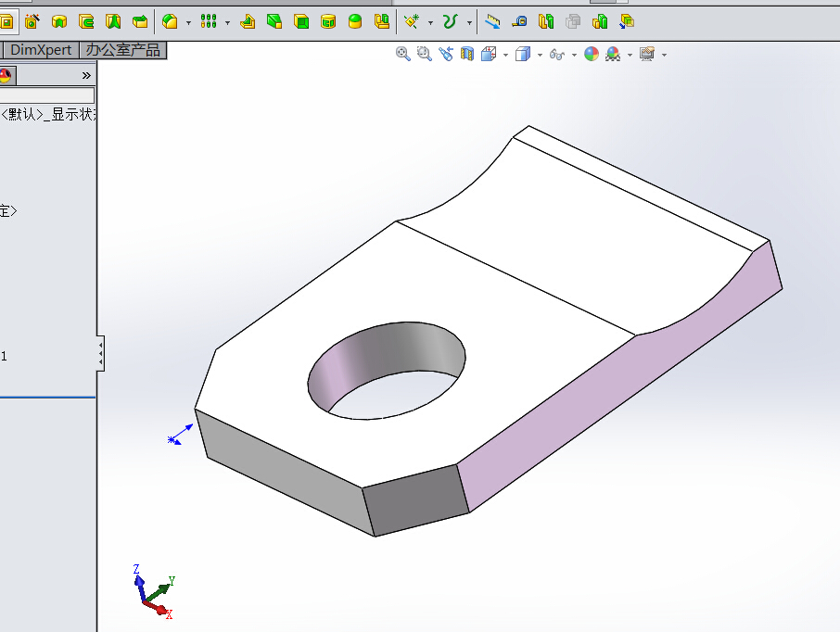The width and height of the screenshot is (840, 632).
Task: Toggle the Instant3D ruler tool
Action: 492,21
